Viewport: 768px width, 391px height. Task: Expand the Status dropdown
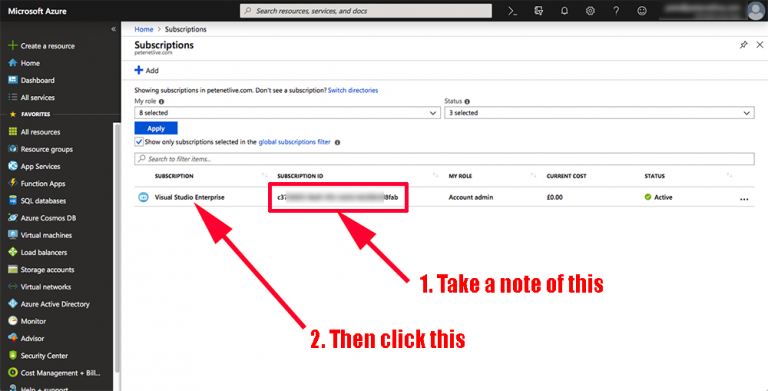pyautogui.click(x=599, y=113)
